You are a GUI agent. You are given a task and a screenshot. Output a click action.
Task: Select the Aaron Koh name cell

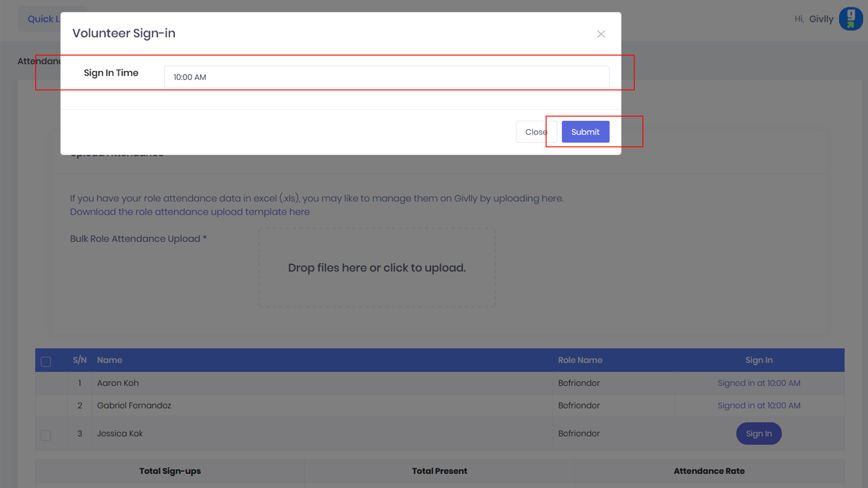tap(118, 383)
